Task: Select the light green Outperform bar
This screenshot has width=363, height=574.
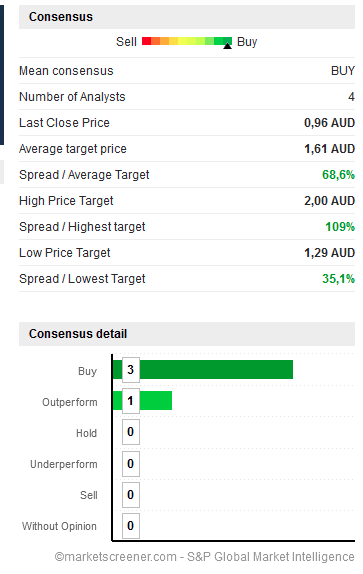Action: coord(142,400)
